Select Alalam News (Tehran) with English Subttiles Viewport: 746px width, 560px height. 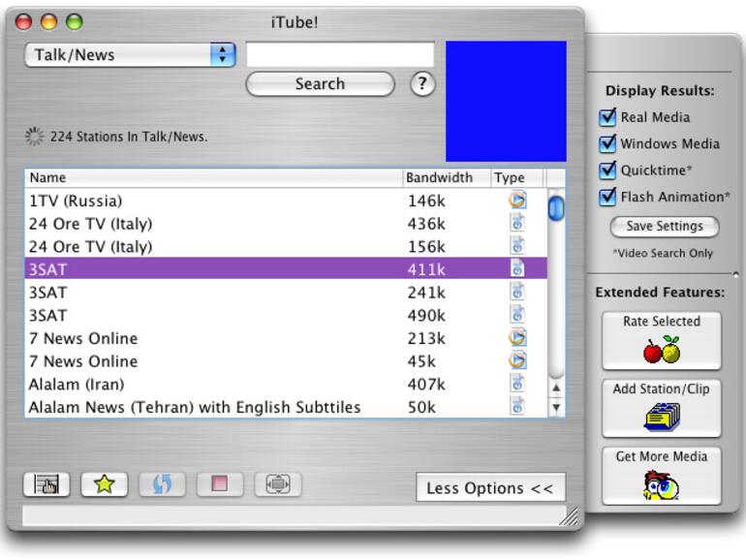click(x=286, y=407)
